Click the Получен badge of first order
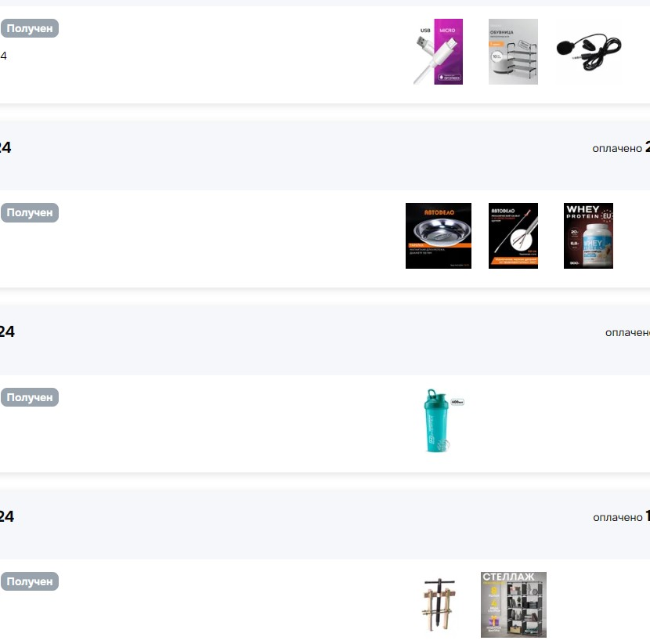The image size is (650, 644). [x=30, y=28]
